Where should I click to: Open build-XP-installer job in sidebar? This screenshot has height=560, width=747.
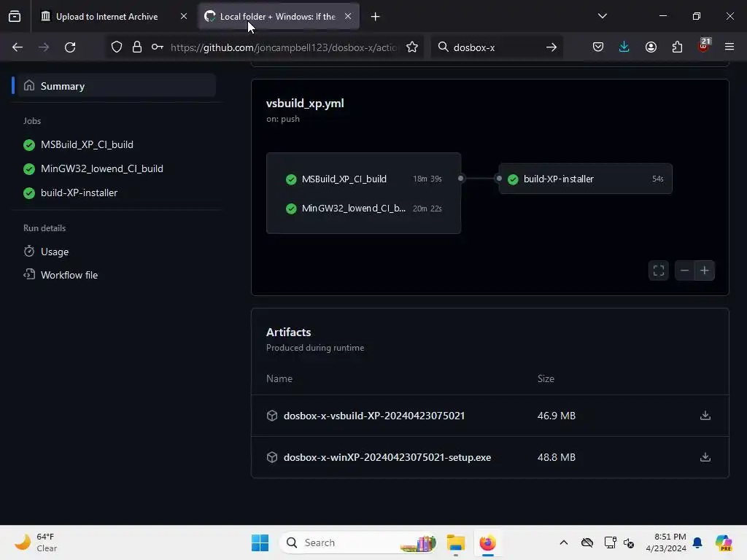tap(70, 192)
